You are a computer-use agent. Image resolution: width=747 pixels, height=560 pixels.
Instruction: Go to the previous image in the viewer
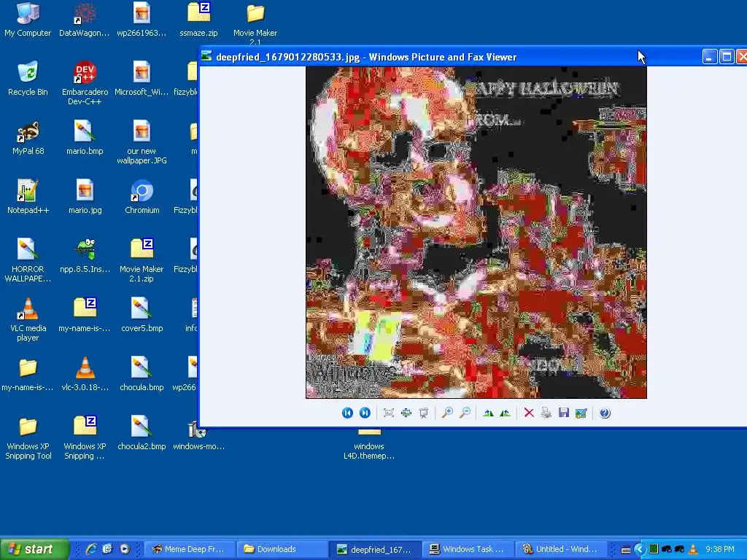pyautogui.click(x=347, y=413)
